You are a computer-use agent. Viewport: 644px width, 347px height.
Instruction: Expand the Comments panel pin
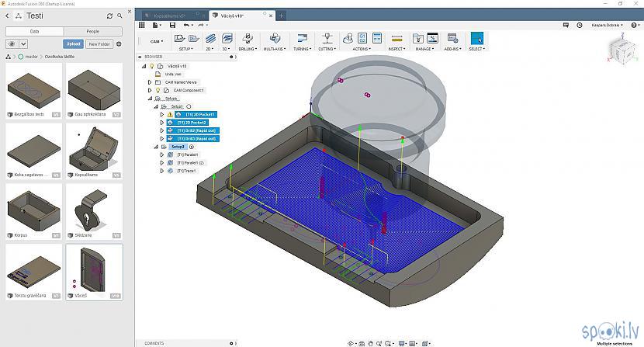pos(232,343)
